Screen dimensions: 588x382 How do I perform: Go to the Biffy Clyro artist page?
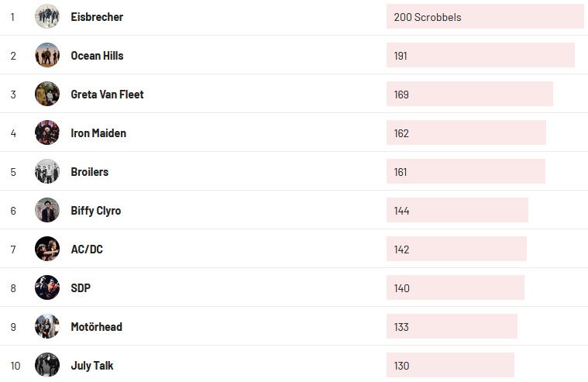pyautogui.click(x=96, y=211)
